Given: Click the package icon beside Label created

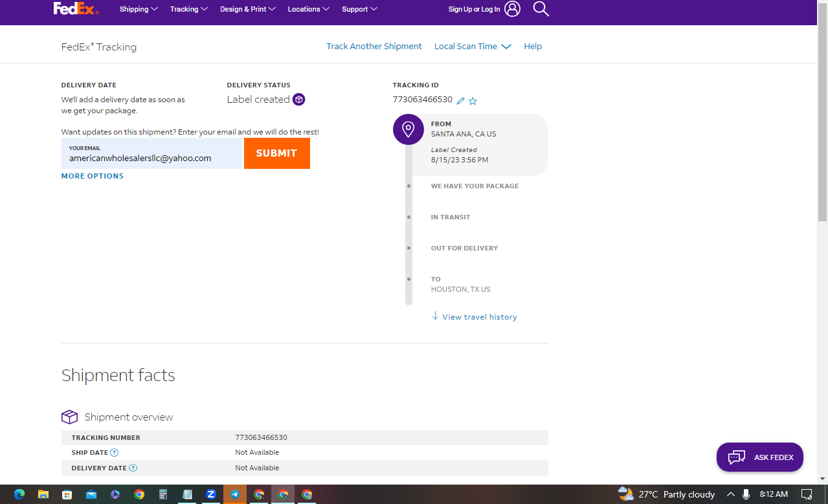Looking at the screenshot, I should (298, 100).
